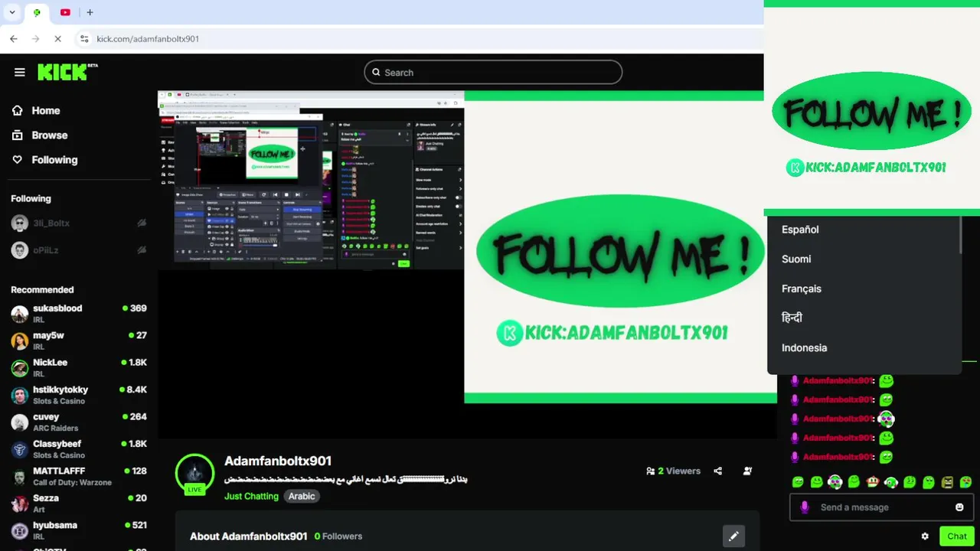This screenshot has width=980, height=551.
Task: Click the viewers people icon
Action: [x=650, y=471]
